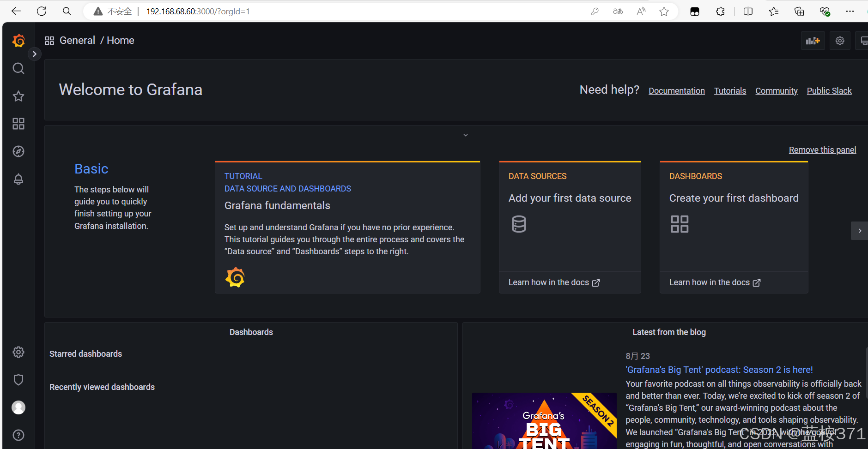The width and height of the screenshot is (868, 449).
Task: Open the Tutorials link
Action: pos(730,91)
